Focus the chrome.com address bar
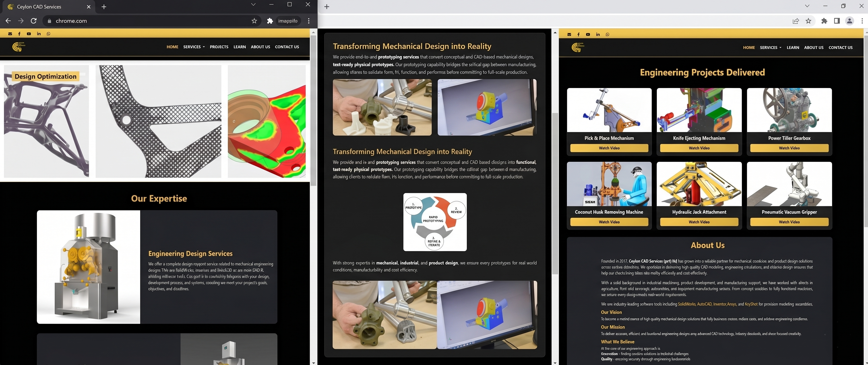This screenshot has width=868, height=365. click(x=152, y=21)
